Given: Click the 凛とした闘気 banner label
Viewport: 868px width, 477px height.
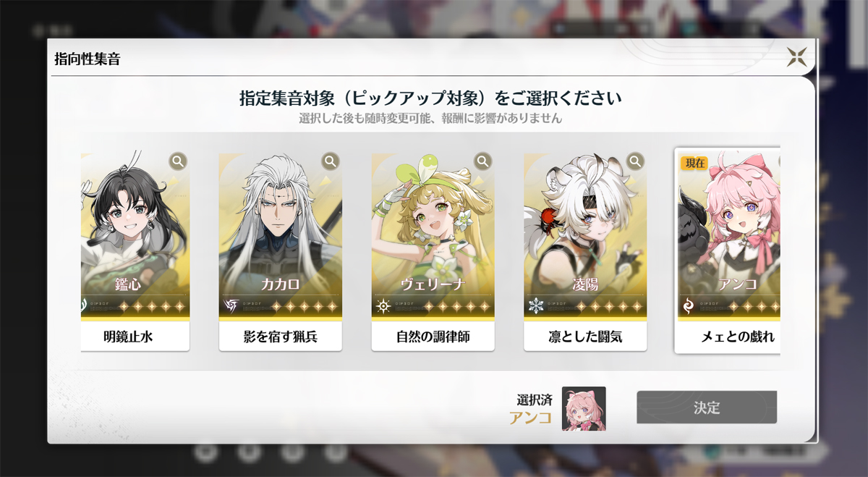Looking at the screenshot, I should coord(586,337).
